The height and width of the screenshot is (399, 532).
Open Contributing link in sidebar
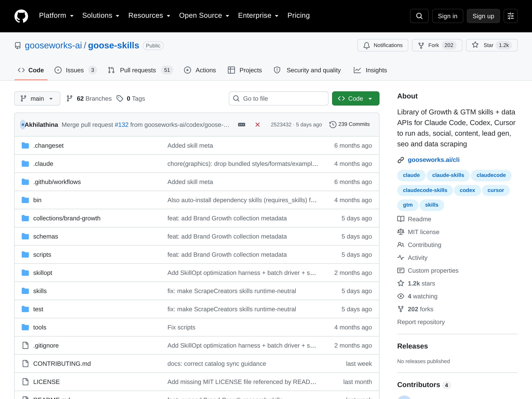tap(419, 245)
